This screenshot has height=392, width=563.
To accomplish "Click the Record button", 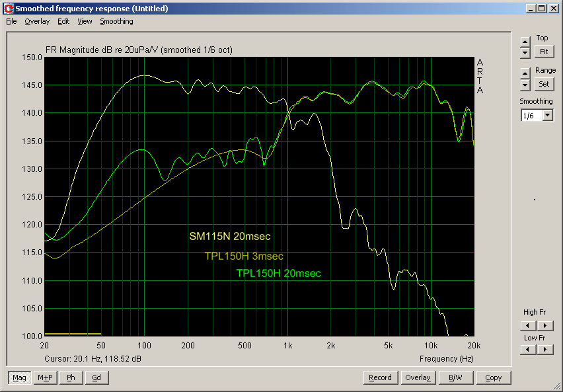I will (380, 377).
